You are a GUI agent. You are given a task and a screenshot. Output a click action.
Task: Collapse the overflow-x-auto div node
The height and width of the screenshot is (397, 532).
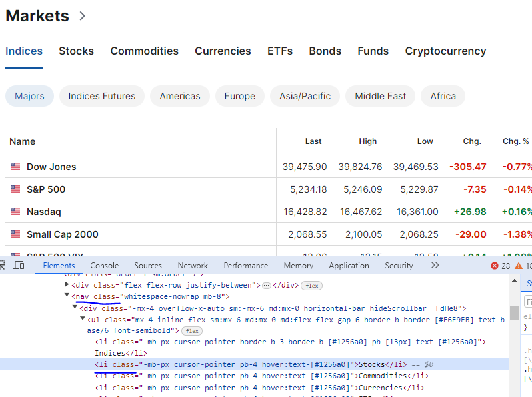point(75,307)
